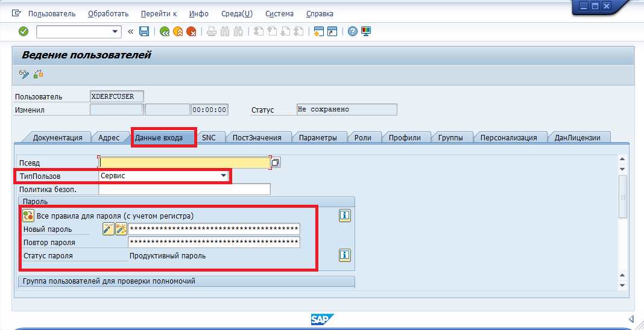This screenshot has height=330, width=644.
Task: Switch to the Роли tab
Action: 363,137
